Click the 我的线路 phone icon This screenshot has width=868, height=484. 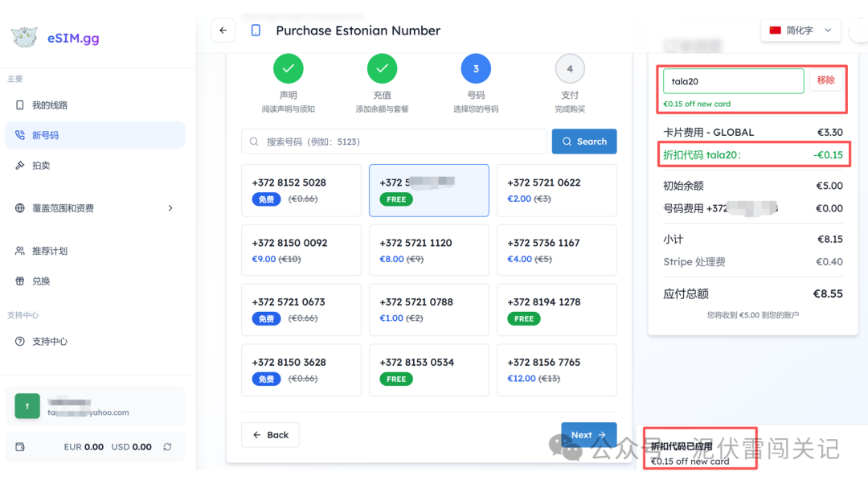[20, 105]
